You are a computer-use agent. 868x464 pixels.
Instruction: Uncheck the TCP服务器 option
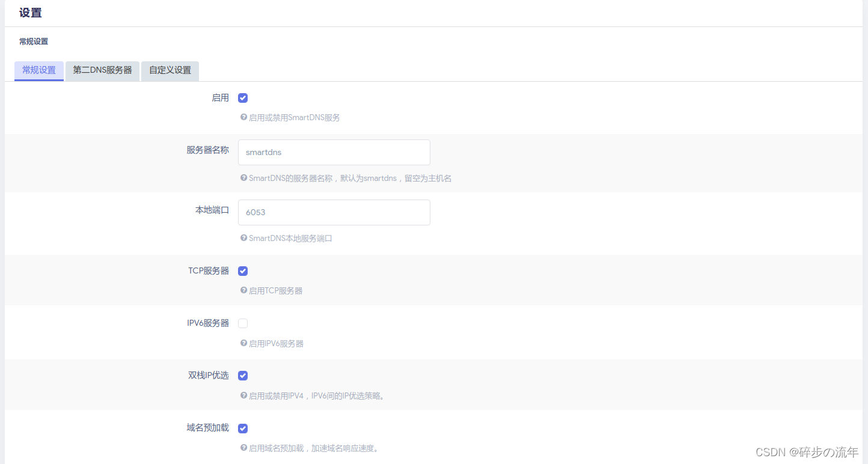pyautogui.click(x=242, y=270)
